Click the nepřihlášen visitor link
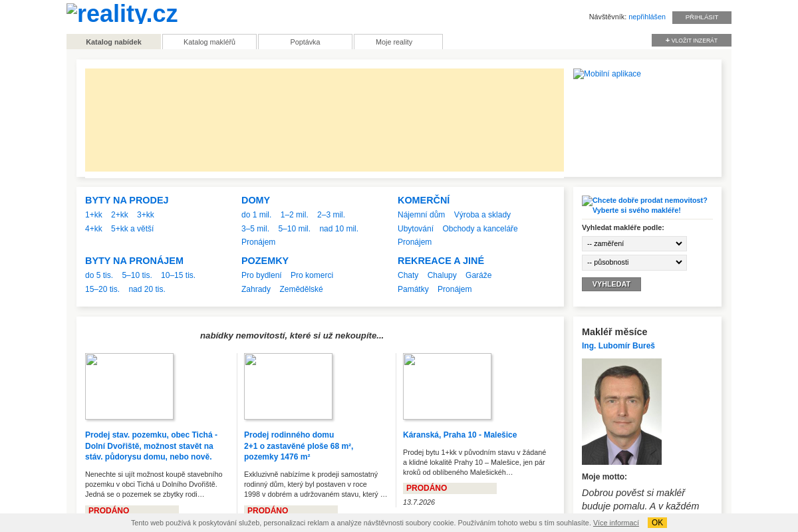Image resolution: width=798 pixels, height=532 pixels. 647,17
